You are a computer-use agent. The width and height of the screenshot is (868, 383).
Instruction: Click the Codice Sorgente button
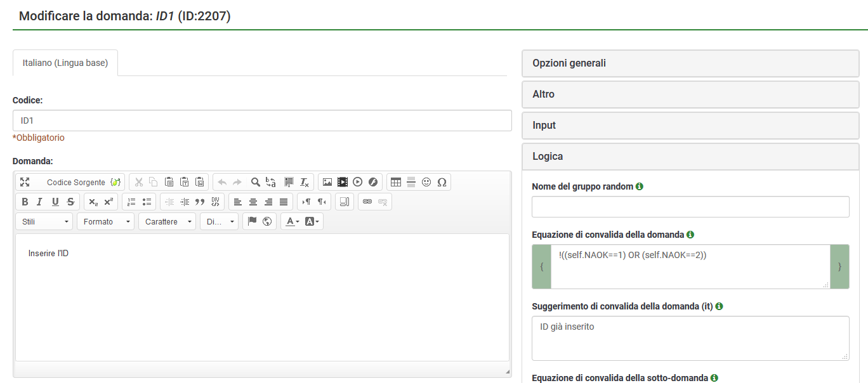pyautogui.click(x=76, y=182)
